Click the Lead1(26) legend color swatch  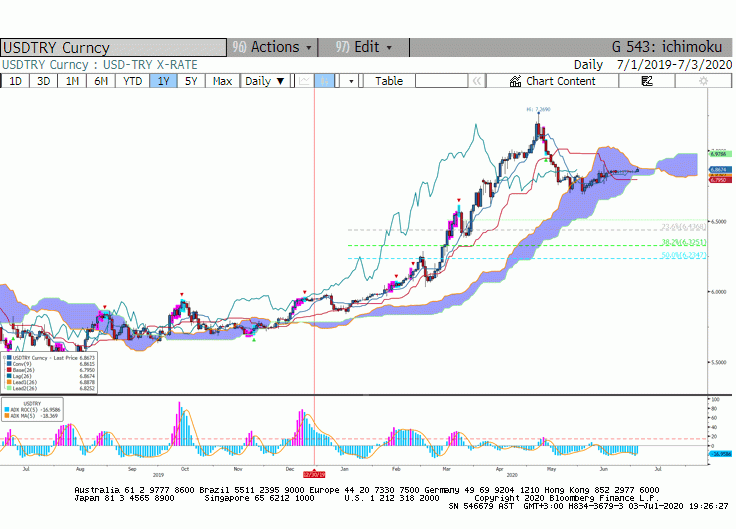tap(9, 382)
